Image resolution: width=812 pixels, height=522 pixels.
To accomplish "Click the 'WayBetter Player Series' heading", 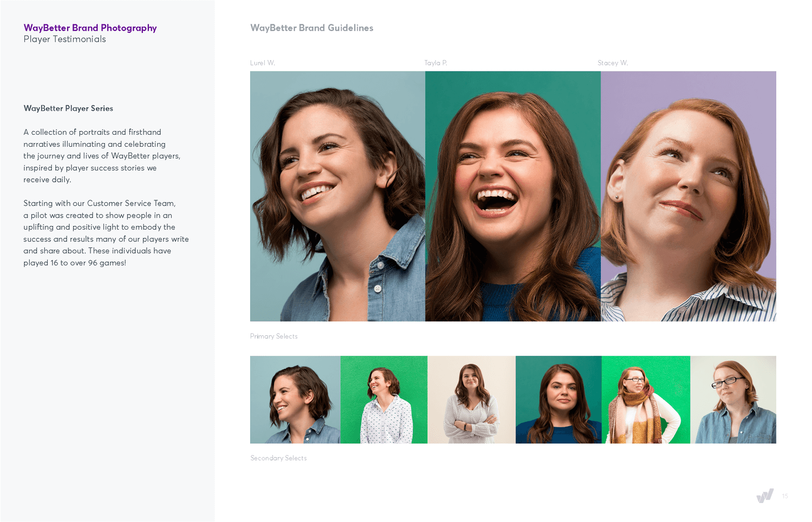I will [x=68, y=108].
